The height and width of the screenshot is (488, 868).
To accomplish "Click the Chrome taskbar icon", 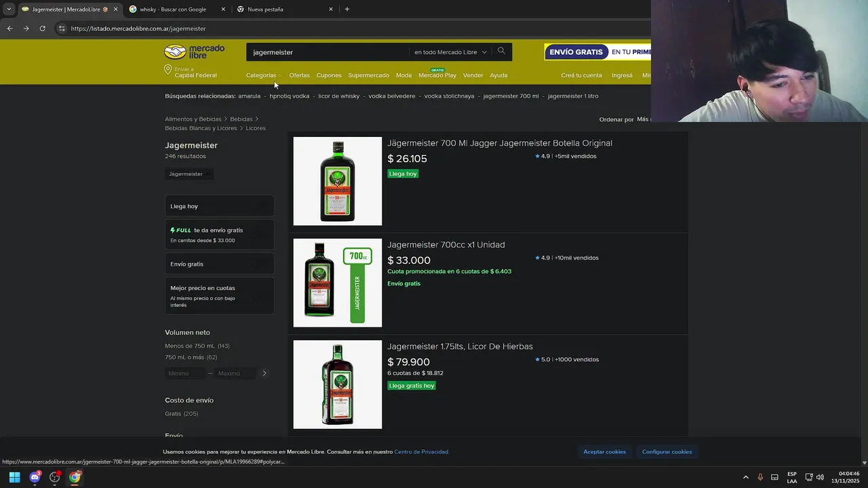I will [x=75, y=477].
